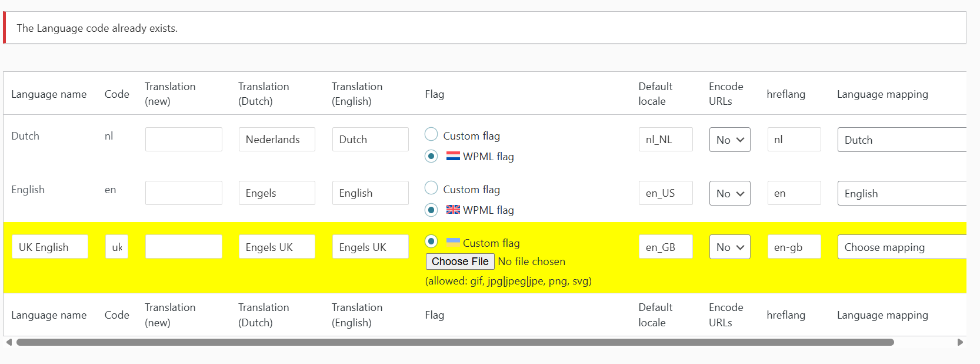Click the UK English language name field
Viewport: 980px width, 364px height.
tap(50, 247)
